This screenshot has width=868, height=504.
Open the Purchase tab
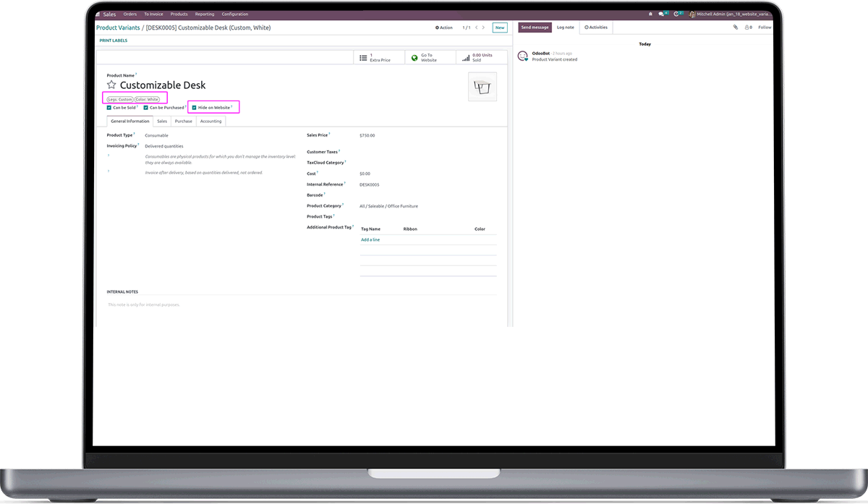(184, 121)
